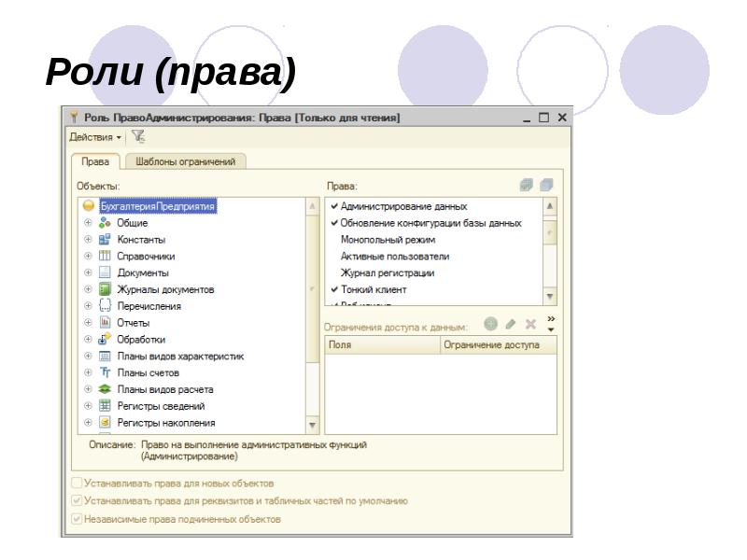The image size is (747, 560).
Task: Click the Планы видов характеристик icon
Action: [105, 357]
